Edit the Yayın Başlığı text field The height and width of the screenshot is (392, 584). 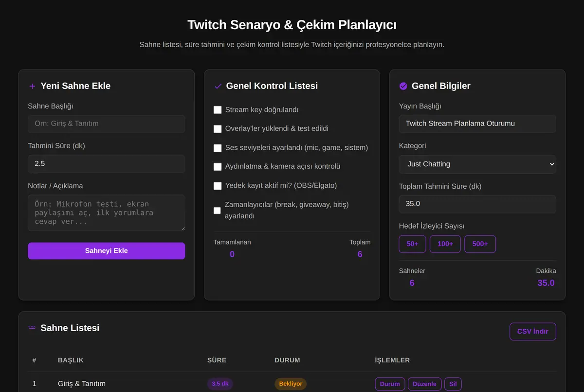pyautogui.click(x=477, y=124)
